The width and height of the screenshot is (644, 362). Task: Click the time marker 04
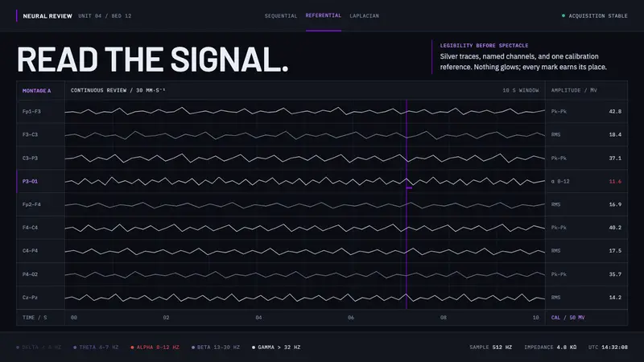[x=258, y=318]
